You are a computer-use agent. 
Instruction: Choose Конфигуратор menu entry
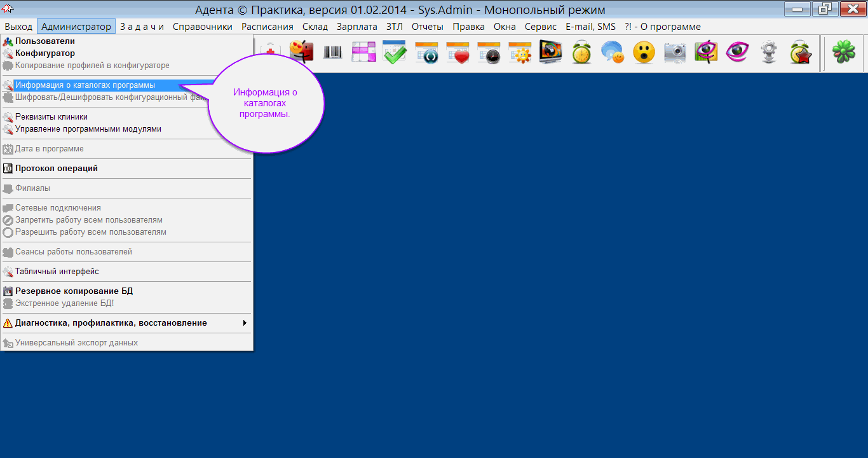point(44,53)
